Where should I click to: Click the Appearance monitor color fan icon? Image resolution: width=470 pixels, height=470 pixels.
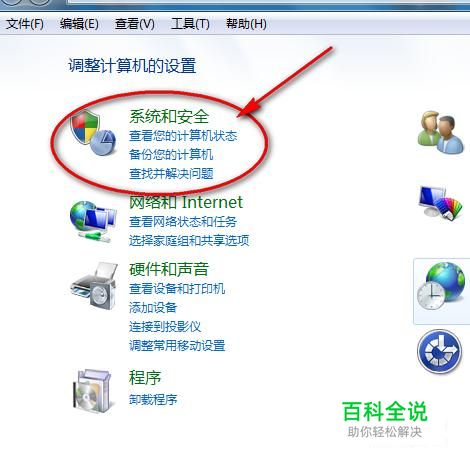pos(441,203)
